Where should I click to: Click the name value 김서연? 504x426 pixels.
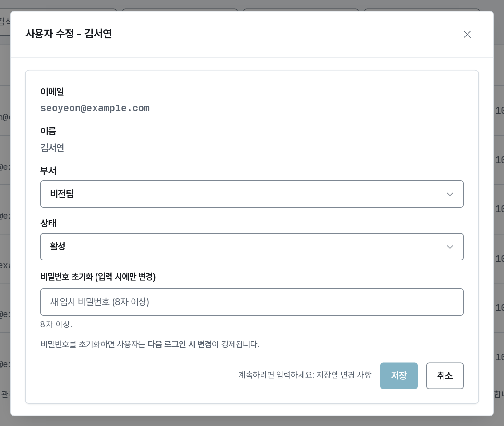pos(52,148)
